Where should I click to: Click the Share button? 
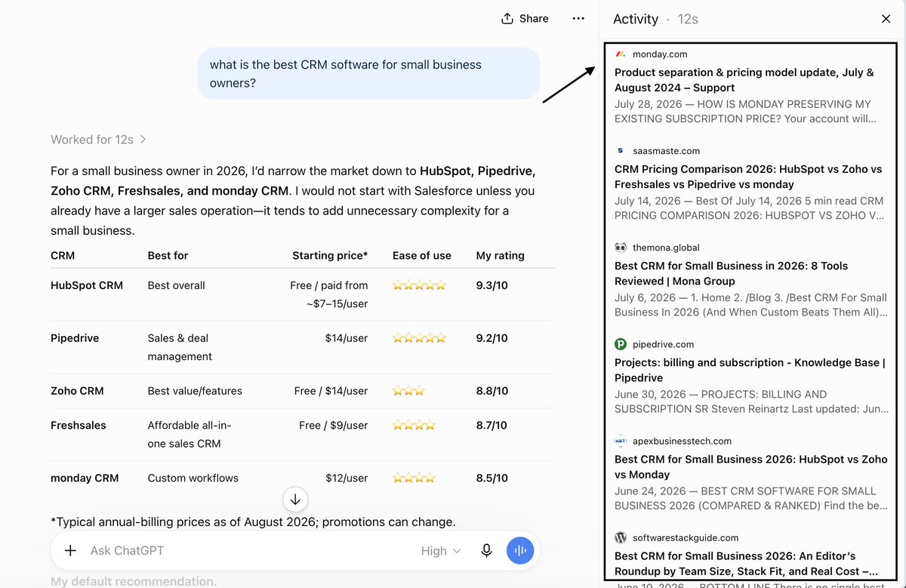coord(525,18)
